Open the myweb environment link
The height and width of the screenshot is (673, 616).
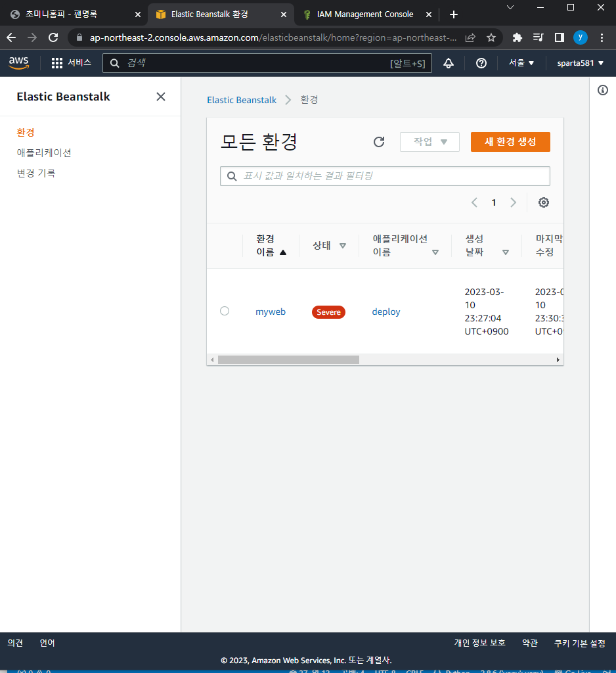pos(271,312)
